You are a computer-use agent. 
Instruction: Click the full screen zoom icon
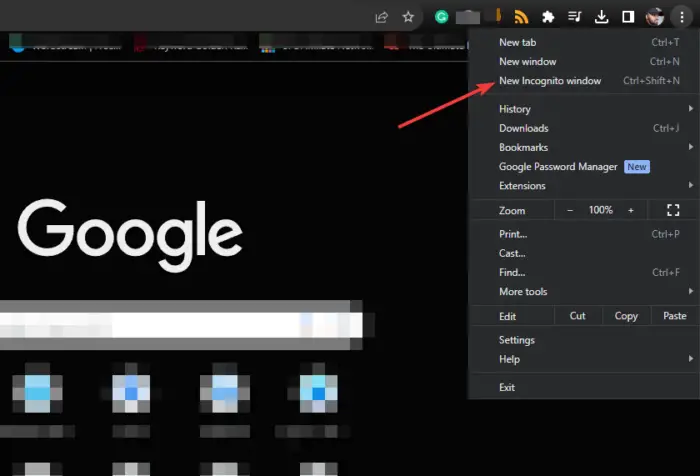pos(673,210)
